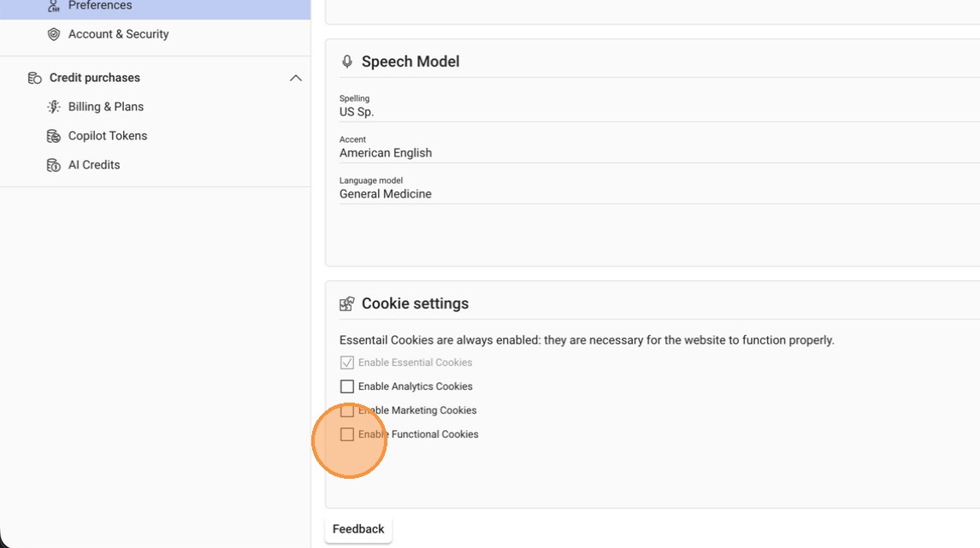Tick the Enable Functional Cookies checkbox
980x548 pixels.
[x=347, y=434]
